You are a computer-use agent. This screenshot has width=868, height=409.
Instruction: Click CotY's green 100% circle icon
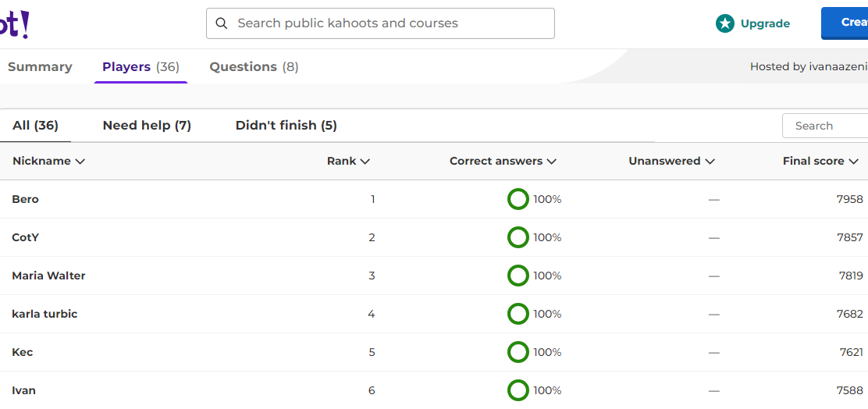(518, 237)
